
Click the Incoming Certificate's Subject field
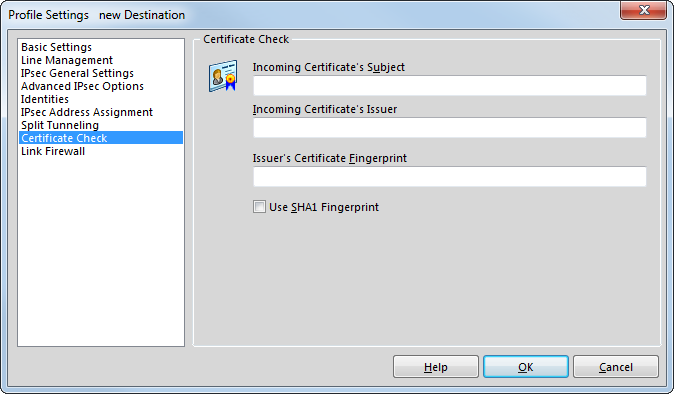(x=450, y=86)
